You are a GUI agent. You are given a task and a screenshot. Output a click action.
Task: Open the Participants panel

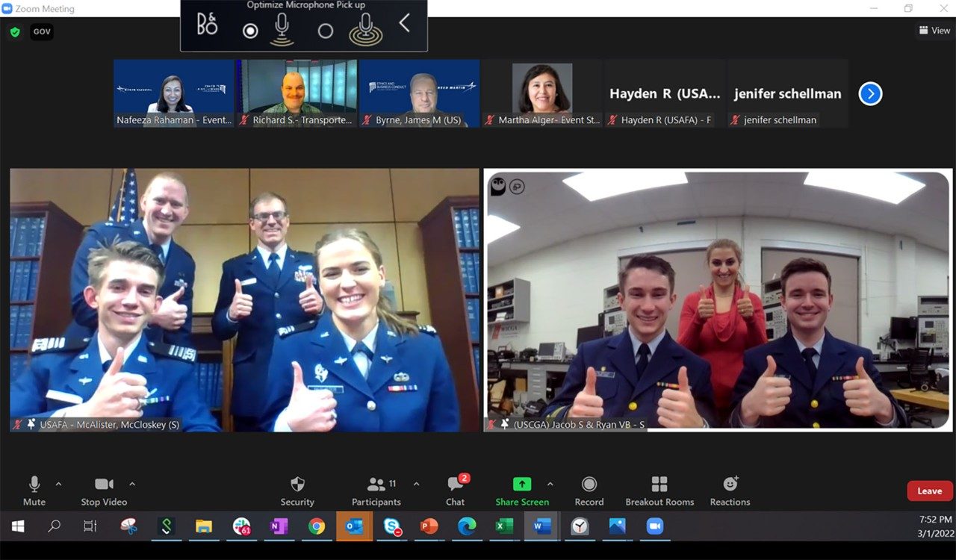click(x=376, y=485)
